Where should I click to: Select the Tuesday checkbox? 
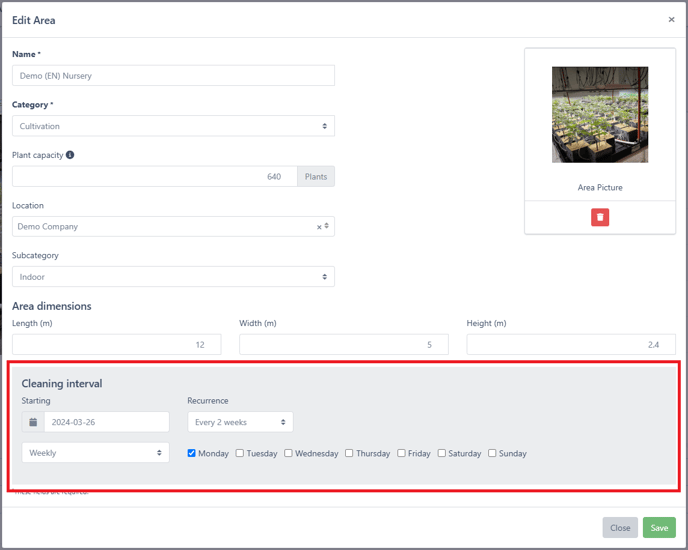pyautogui.click(x=240, y=453)
